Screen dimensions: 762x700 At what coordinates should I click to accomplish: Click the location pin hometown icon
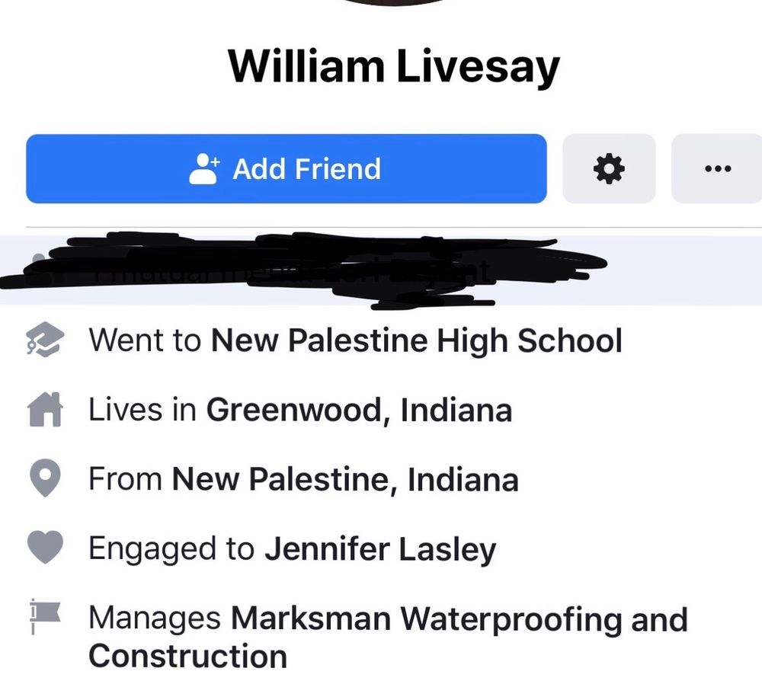pos(43,480)
